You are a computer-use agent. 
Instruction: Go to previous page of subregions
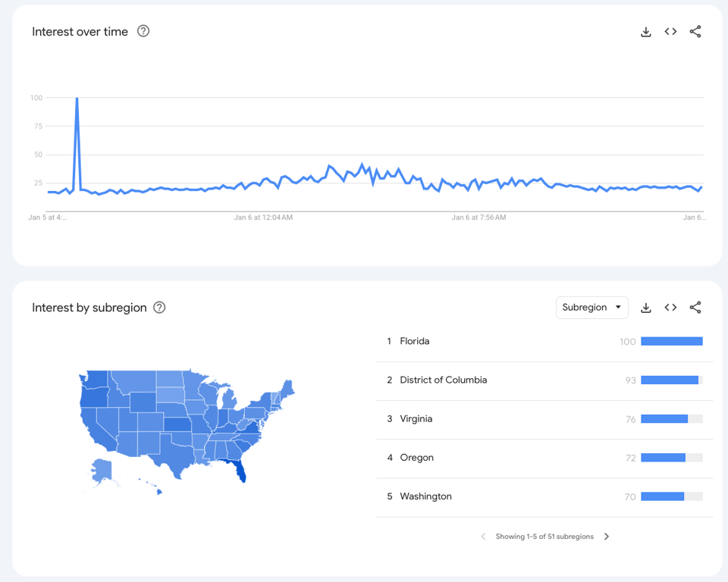[x=483, y=536]
